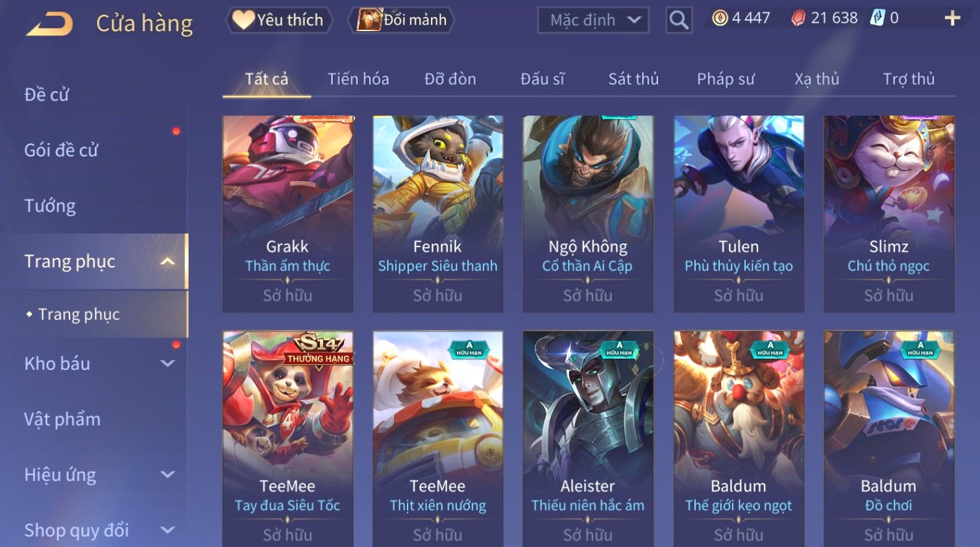
Task: Tap the plus icon to add currency
Action: click(952, 18)
